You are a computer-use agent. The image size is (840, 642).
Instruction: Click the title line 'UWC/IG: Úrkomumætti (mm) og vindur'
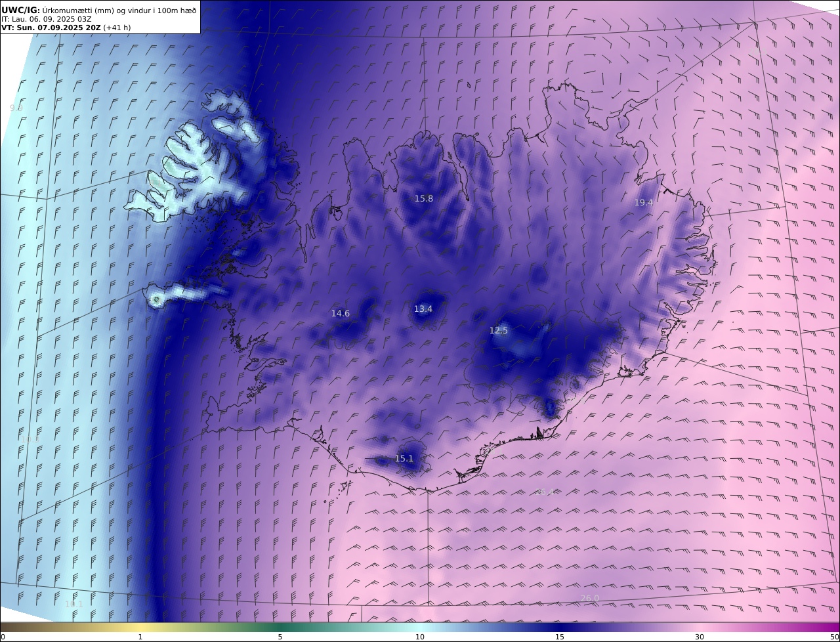pos(99,10)
